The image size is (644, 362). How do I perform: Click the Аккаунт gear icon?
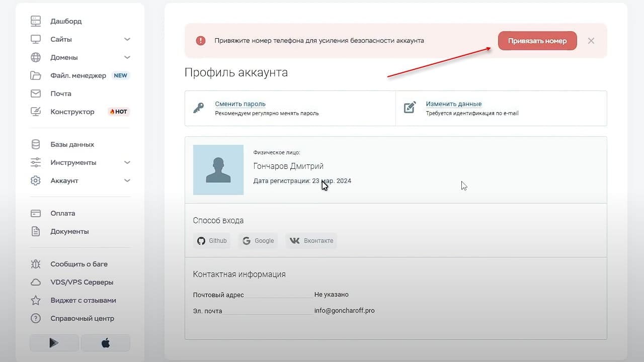36,180
